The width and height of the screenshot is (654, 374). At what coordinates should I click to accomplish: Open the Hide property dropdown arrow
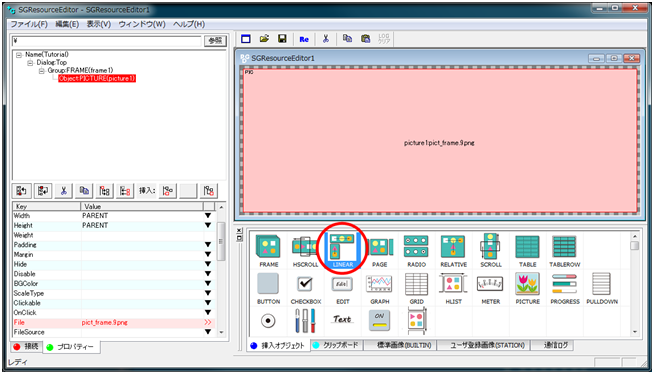[208, 264]
